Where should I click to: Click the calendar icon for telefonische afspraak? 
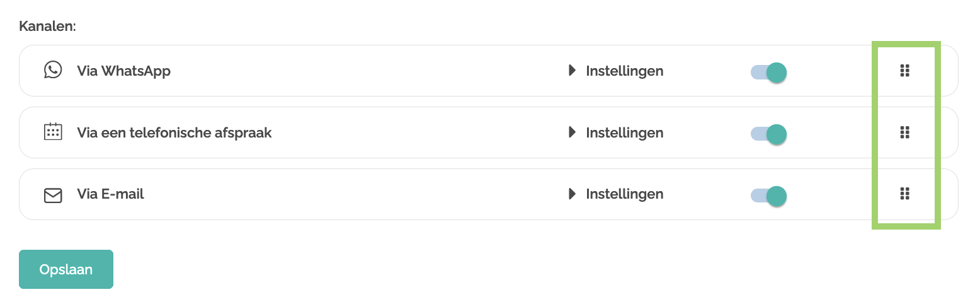tap(53, 132)
